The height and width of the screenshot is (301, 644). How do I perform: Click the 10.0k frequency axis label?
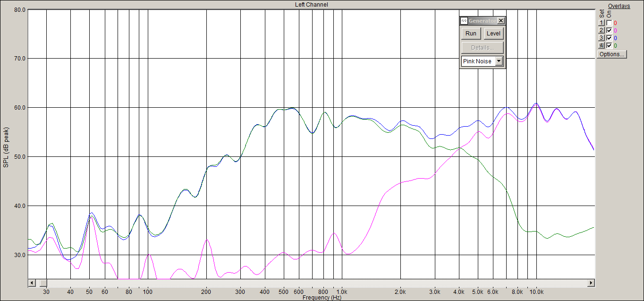click(x=536, y=292)
